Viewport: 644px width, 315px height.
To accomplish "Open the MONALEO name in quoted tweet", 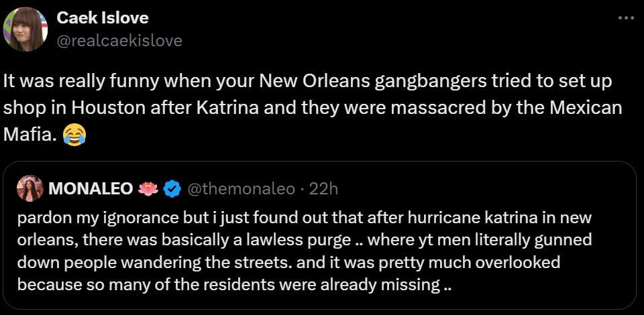I will click(x=91, y=190).
